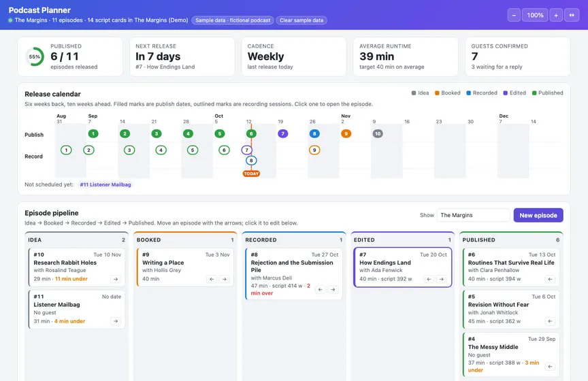This screenshot has height=381, width=588.
Task: Move Routines That Survive Real Life backward
Action: pos(550,279)
